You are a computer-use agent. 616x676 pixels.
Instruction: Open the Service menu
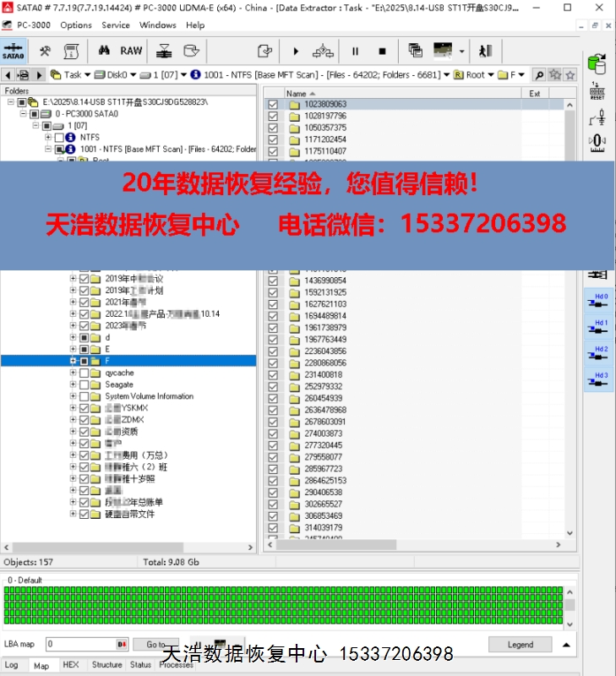(116, 25)
